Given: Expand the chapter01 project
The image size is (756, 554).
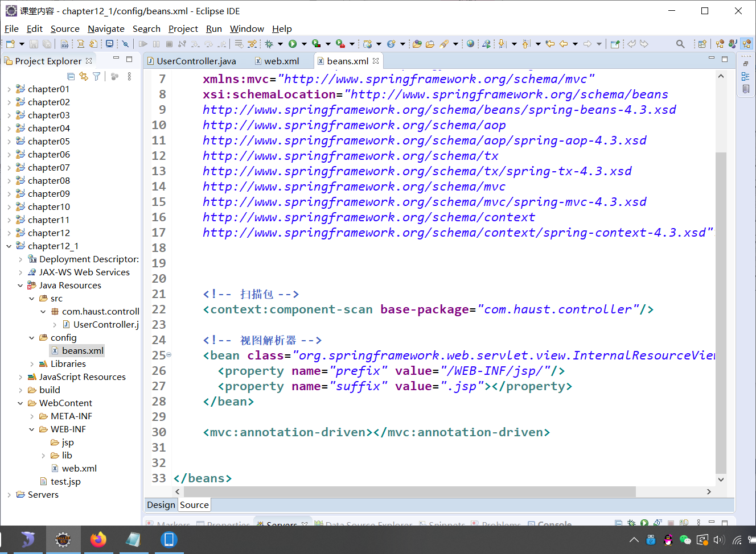Looking at the screenshot, I should [x=9, y=89].
